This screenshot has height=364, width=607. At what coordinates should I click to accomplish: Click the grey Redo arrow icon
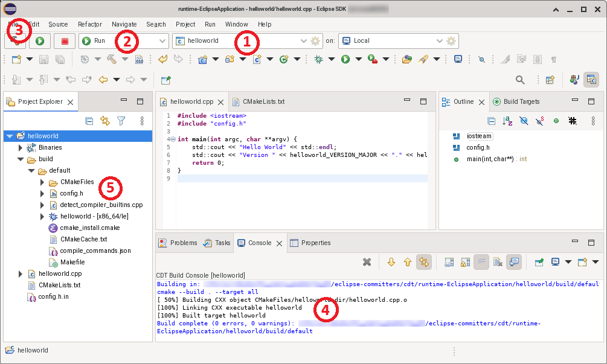178,59
